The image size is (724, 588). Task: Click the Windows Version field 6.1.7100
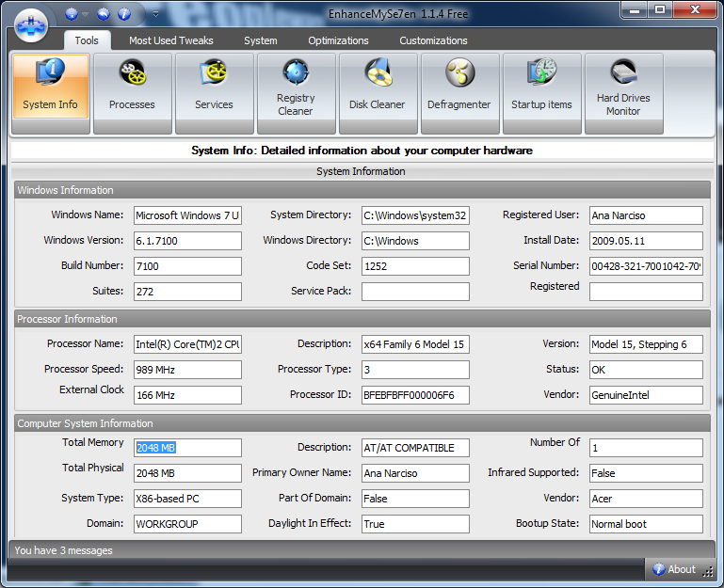click(x=187, y=241)
